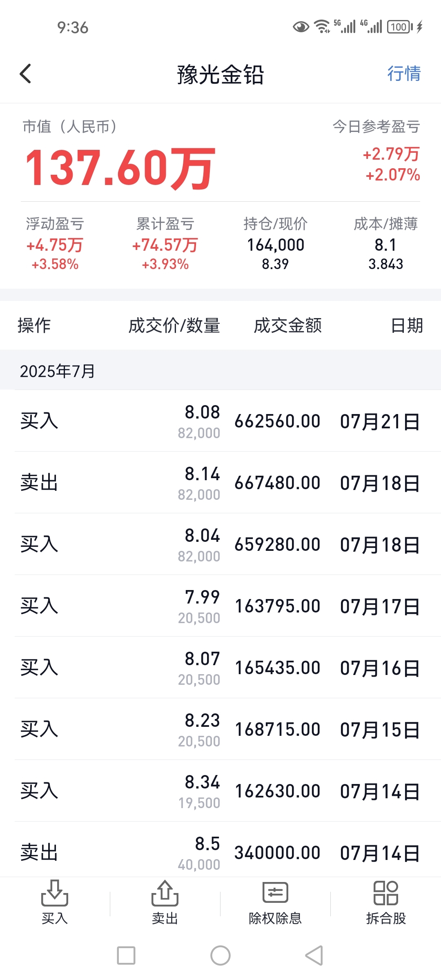This screenshot has width=441, height=980.
Task: Open the 行情 market quotes link
Action: tap(404, 73)
